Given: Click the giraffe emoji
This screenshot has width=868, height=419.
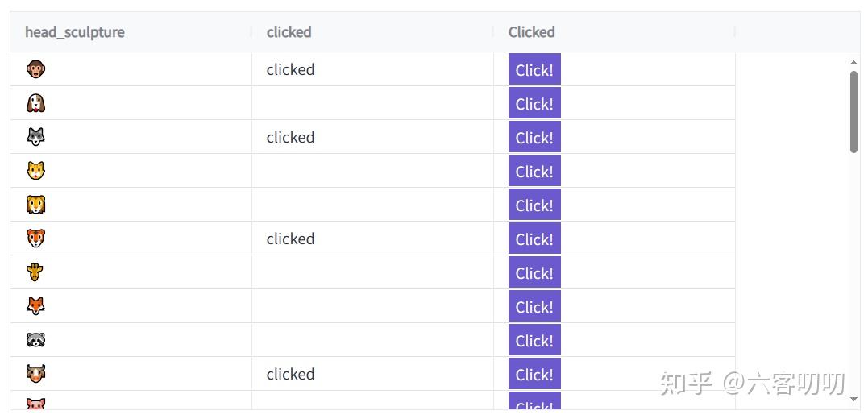Looking at the screenshot, I should [35, 272].
